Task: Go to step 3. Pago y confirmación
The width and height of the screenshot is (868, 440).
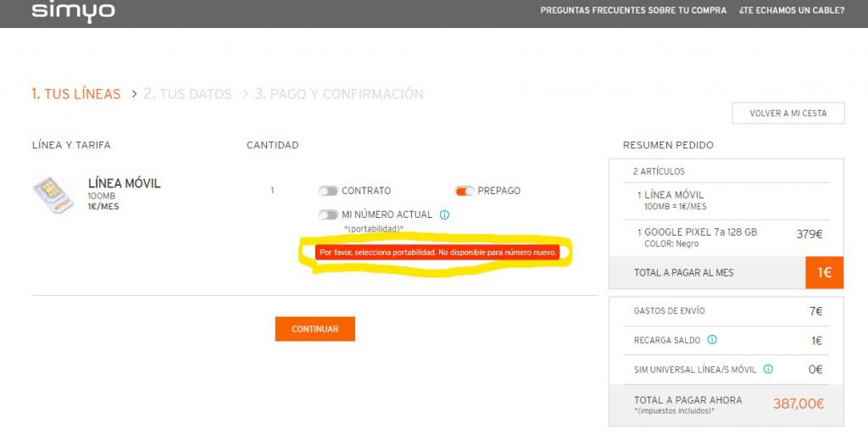Action: pos(339,94)
